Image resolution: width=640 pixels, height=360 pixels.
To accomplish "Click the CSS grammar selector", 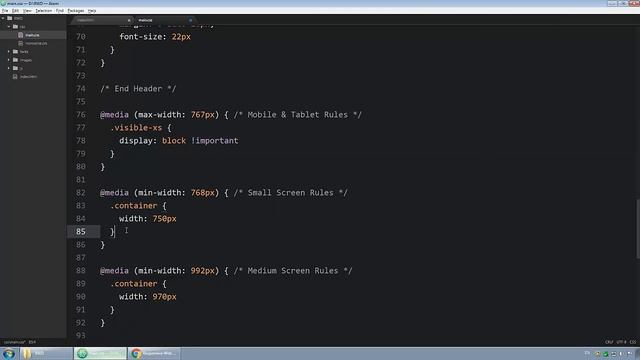I will click(x=633, y=342).
